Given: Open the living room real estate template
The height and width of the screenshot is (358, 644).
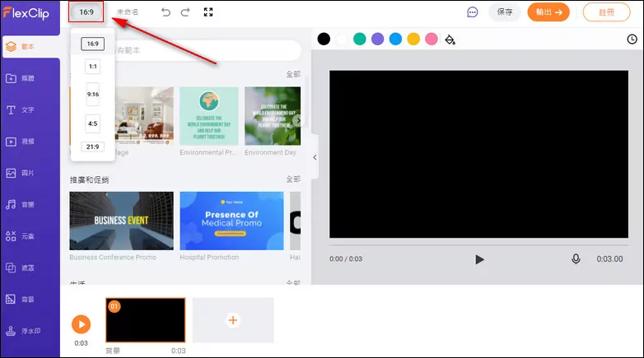Looking at the screenshot, I should 144,116.
